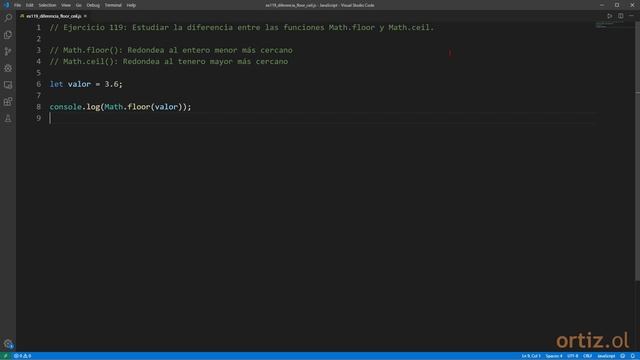Click line number 6 in the gutter
The height and width of the screenshot is (360, 640).
tap(38, 84)
